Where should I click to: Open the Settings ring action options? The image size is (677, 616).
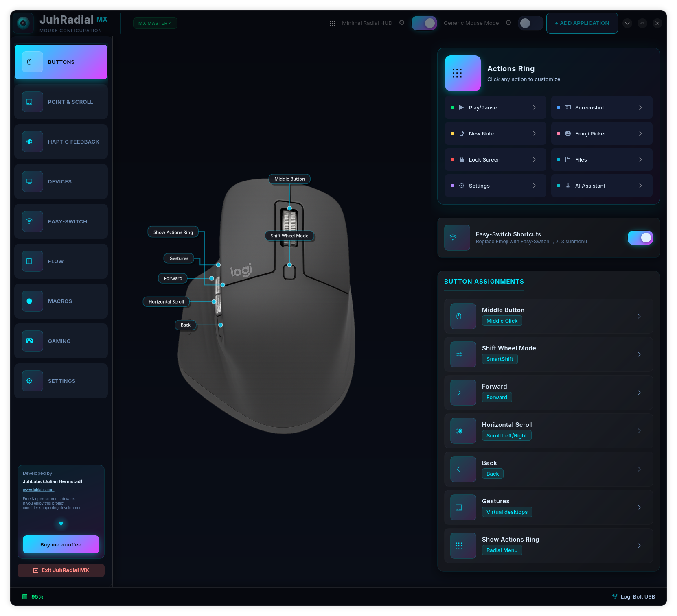tap(495, 186)
